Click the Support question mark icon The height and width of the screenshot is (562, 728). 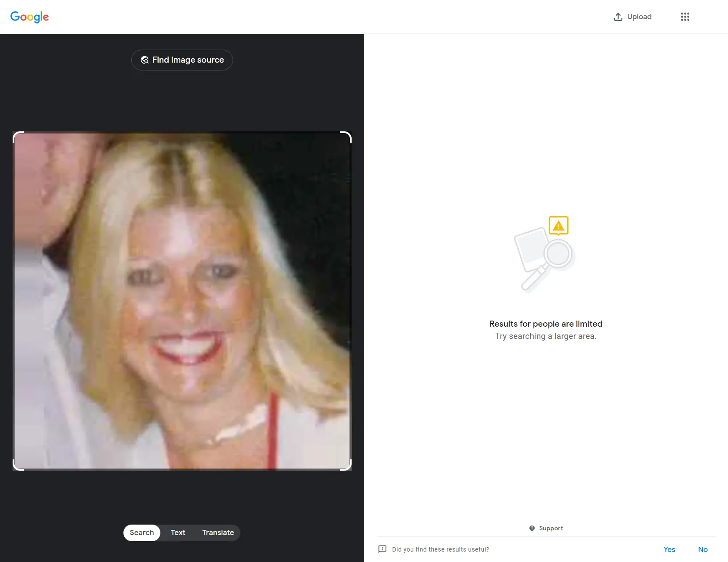tap(532, 528)
